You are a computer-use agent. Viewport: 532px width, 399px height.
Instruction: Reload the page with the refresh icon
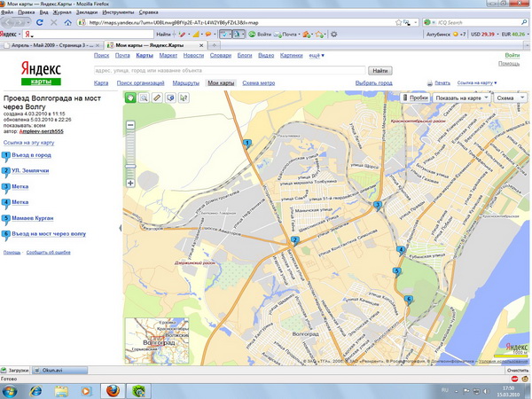click(39, 23)
